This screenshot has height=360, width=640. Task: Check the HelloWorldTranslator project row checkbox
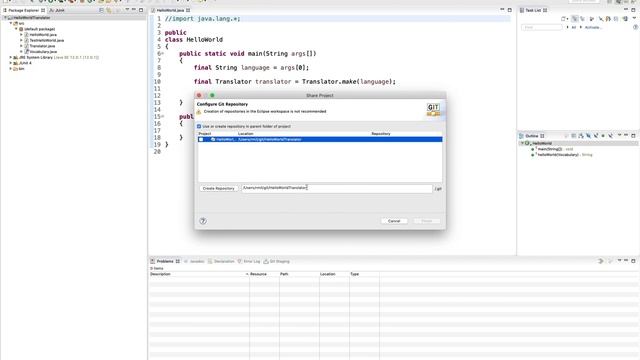[x=201, y=140]
